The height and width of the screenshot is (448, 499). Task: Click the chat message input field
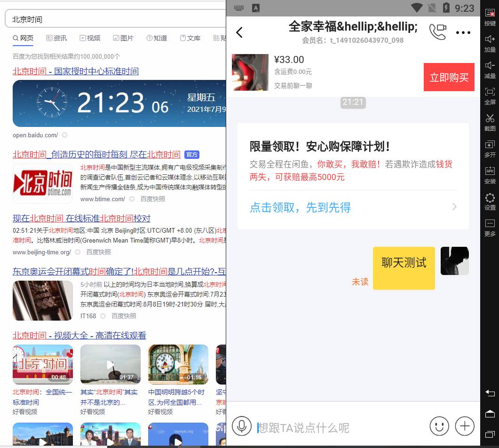[x=339, y=427]
